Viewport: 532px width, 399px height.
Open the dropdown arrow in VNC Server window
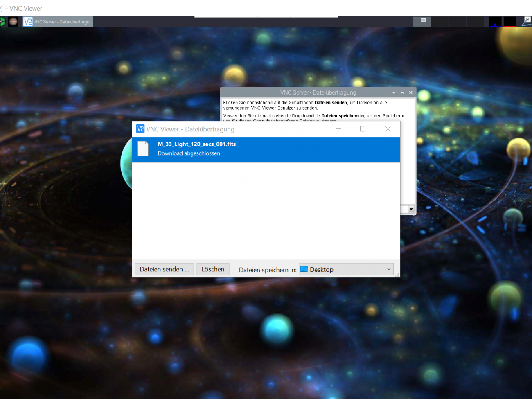click(x=411, y=209)
